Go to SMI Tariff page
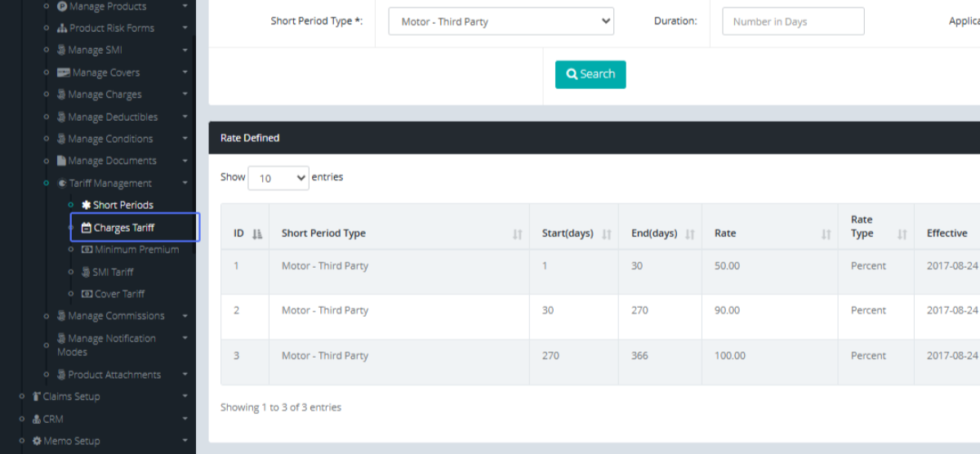 click(x=112, y=272)
